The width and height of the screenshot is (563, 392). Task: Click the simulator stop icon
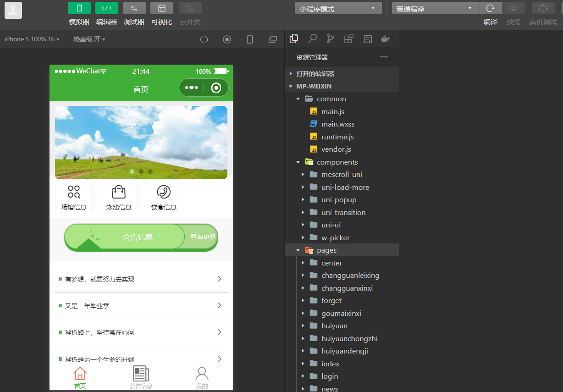[227, 39]
